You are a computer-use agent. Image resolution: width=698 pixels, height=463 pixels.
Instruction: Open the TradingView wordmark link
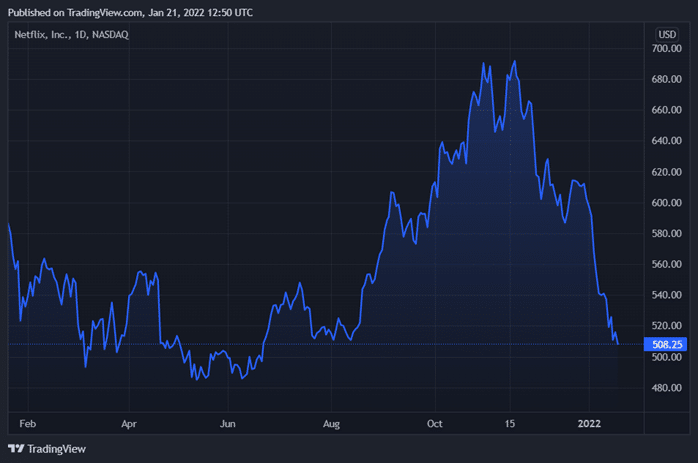click(x=57, y=449)
